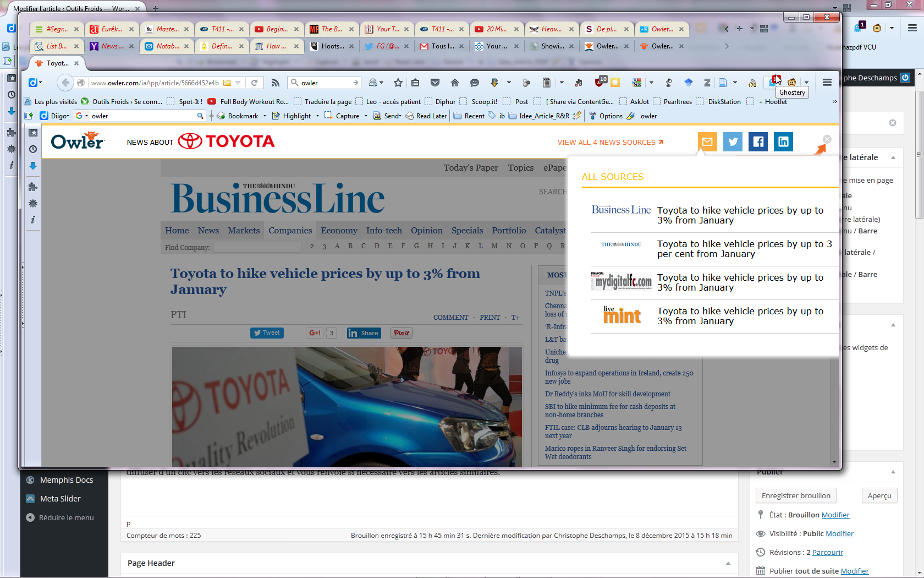924x578 pixels.
Task: Collapse the Publier panel in WordPress
Action: [893, 472]
